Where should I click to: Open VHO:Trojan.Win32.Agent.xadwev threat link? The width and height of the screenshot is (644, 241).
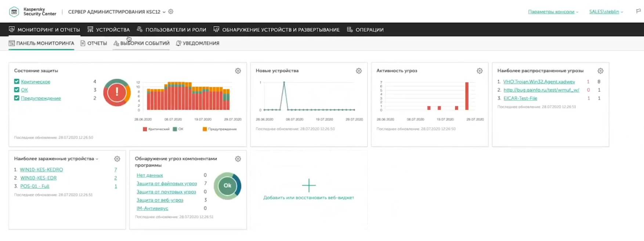pyautogui.click(x=539, y=82)
